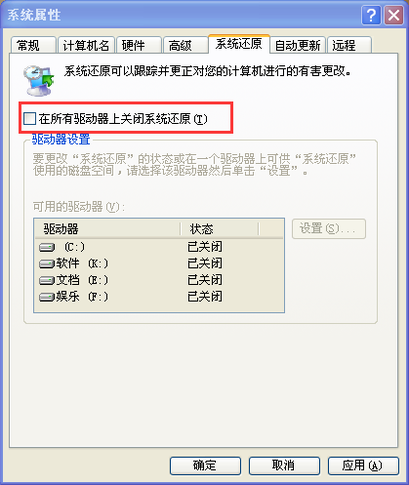This screenshot has width=409, height=485.
Task: Click the 取消 button
Action: point(284,465)
